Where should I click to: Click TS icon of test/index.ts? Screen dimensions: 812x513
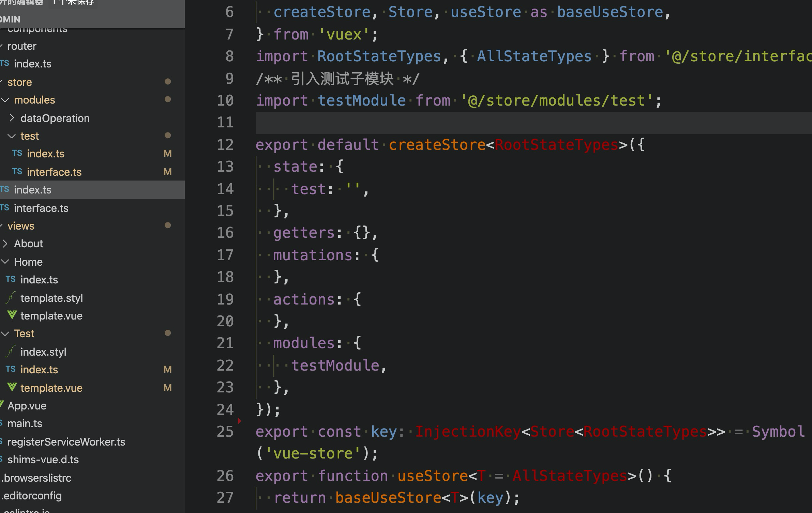tap(17, 153)
